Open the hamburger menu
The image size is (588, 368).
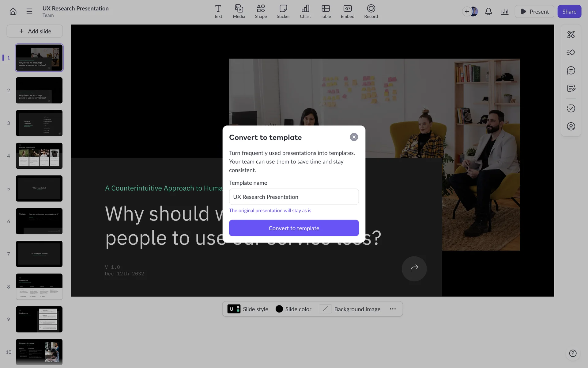click(x=29, y=12)
